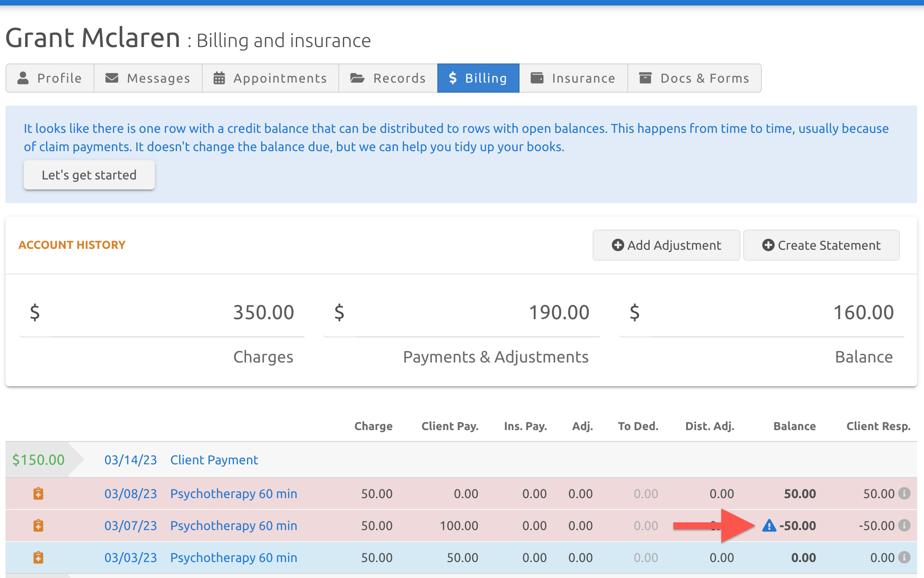The height and width of the screenshot is (578, 924).
Task: Click the wallet icon on the Insurance tab
Action: pos(537,78)
